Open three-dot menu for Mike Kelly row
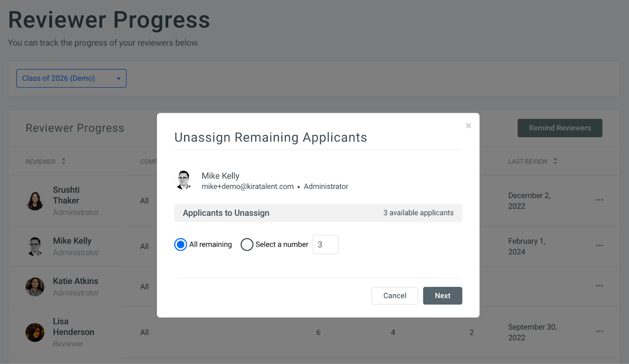The width and height of the screenshot is (629, 364). pos(599,245)
